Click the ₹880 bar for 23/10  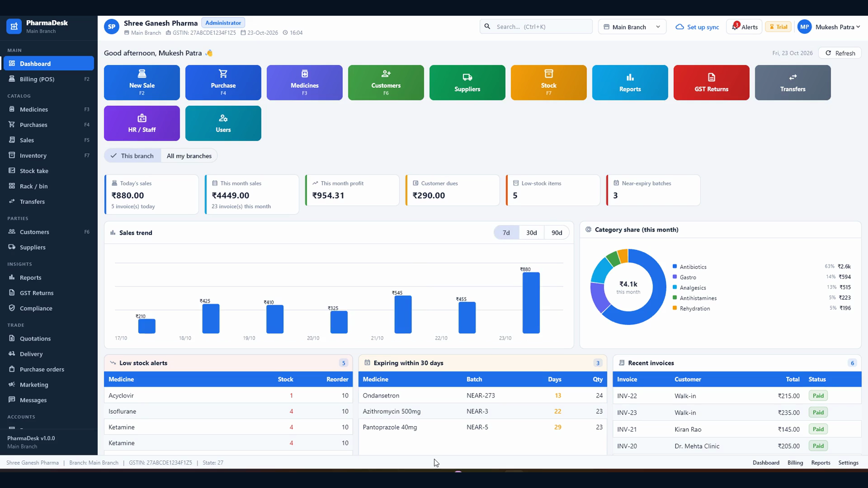point(531,303)
